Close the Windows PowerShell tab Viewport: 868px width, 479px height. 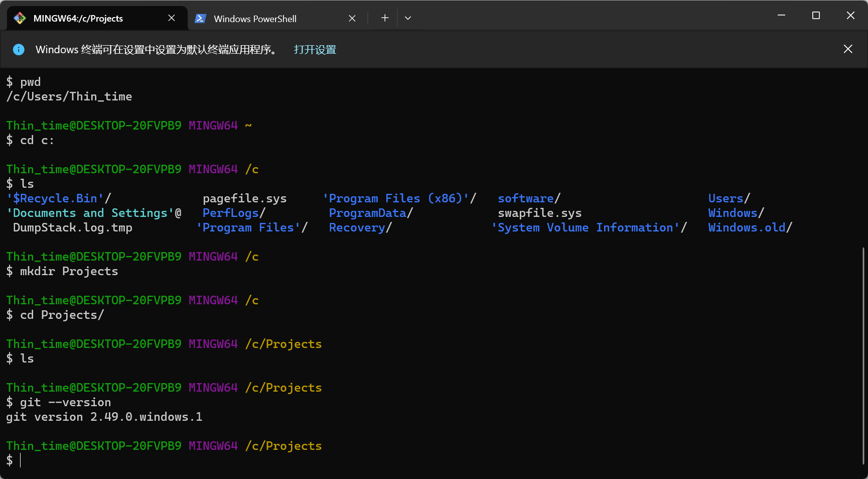tap(352, 19)
